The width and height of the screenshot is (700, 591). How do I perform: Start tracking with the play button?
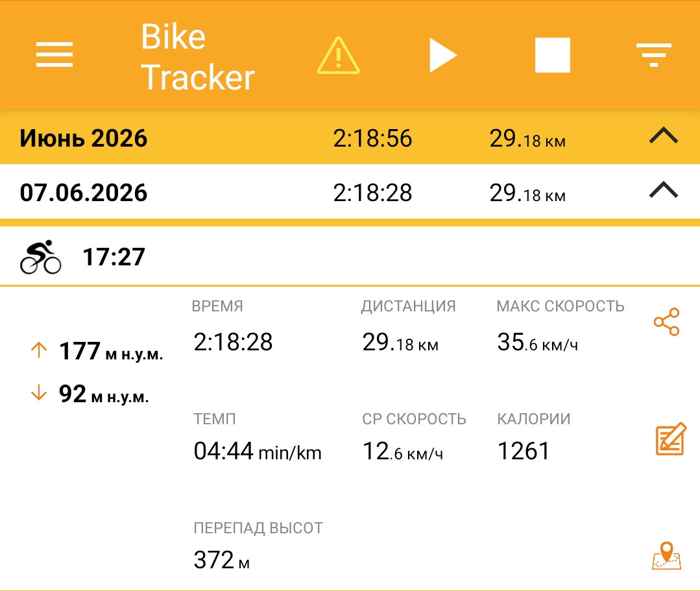pos(443,55)
